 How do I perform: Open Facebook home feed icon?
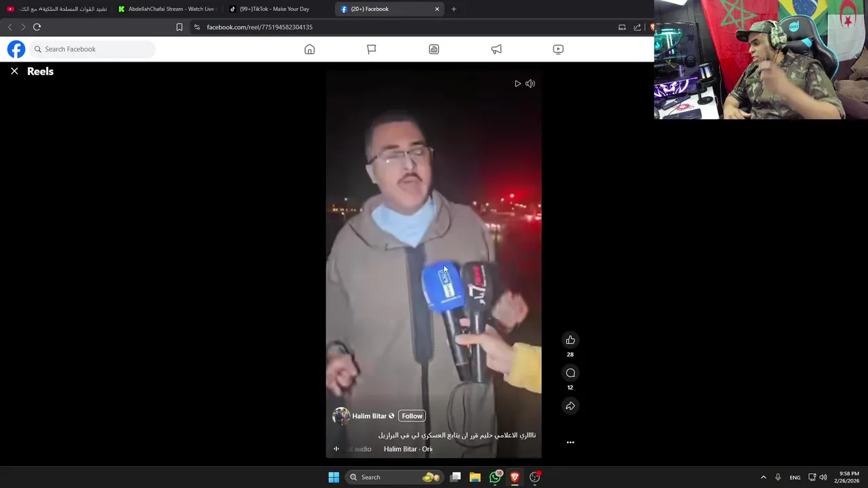[x=309, y=49]
